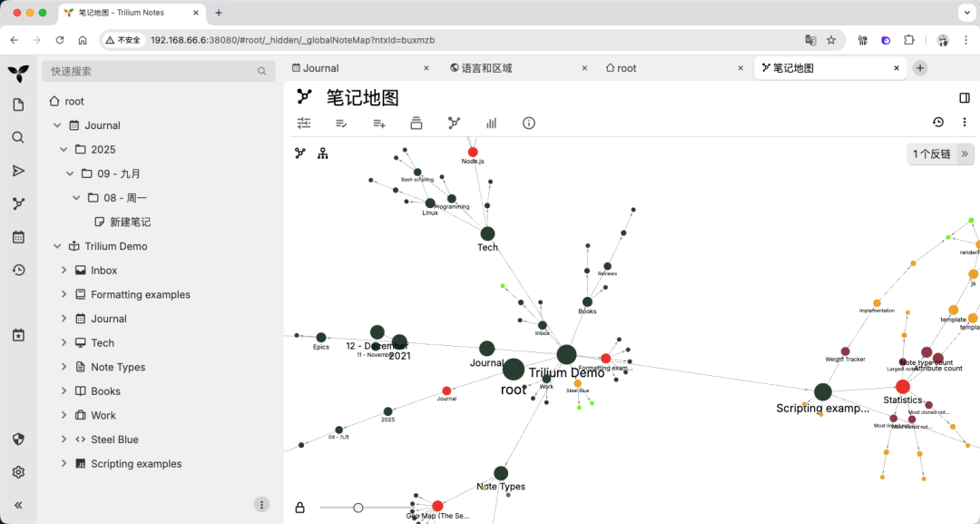980x524 pixels.
Task: Open Work in the note tree
Action: 103,415
